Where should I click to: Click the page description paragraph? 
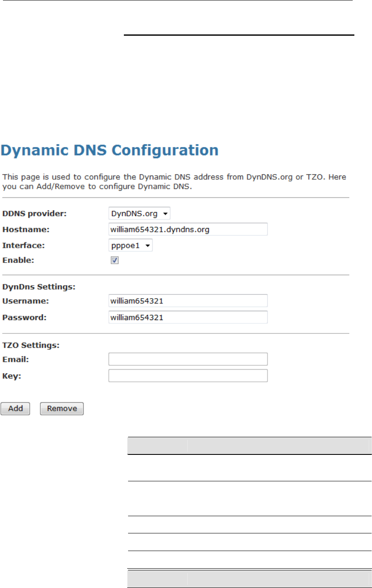[174, 182]
